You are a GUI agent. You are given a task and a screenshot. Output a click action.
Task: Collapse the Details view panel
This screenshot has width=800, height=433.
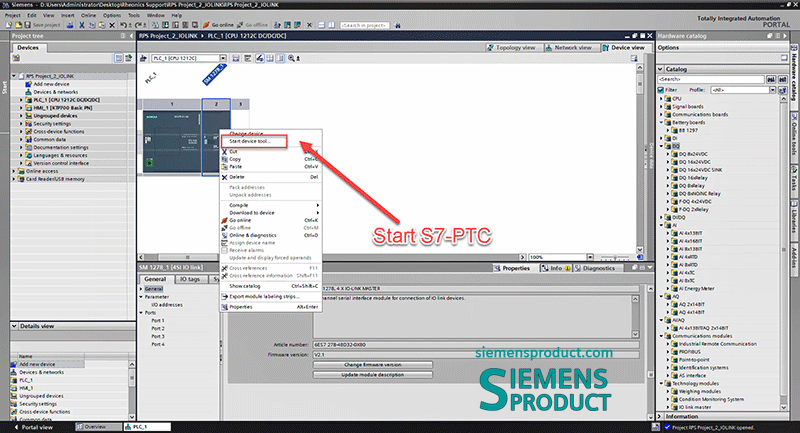(15, 326)
